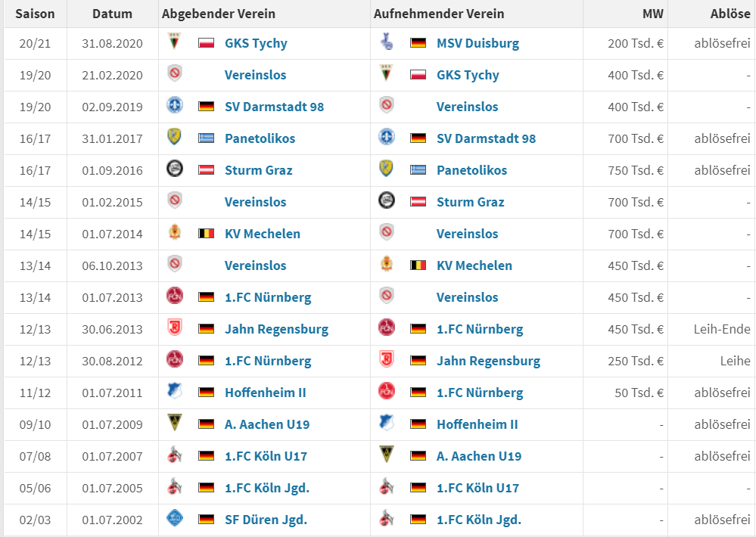This screenshot has width=756, height=537.
Task: Click SF Düren Jgd. crest icon
Action: [x=175, y=519]
